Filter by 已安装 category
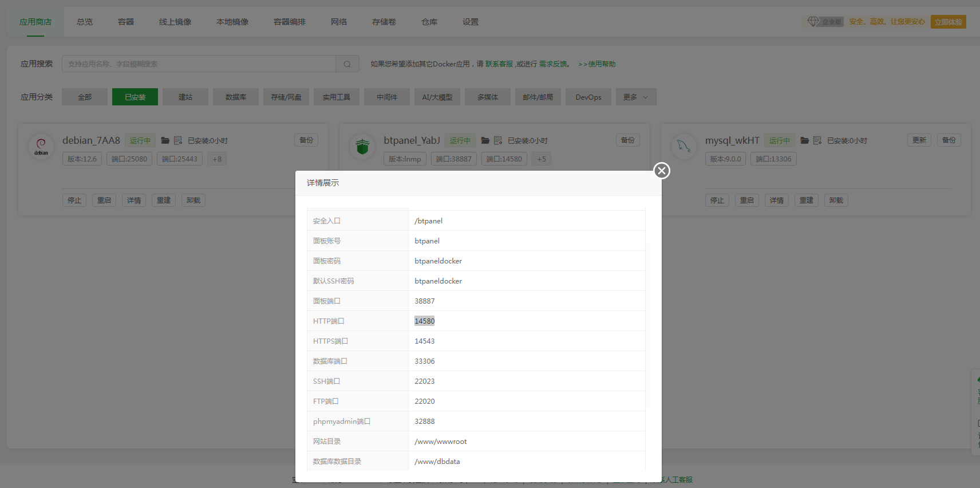The width and height of the screenshot is (980, 488). click(135, 97)
